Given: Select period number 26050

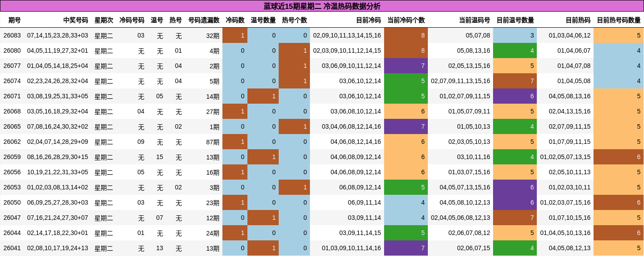Looking at the screenshot, I should 12,202.
